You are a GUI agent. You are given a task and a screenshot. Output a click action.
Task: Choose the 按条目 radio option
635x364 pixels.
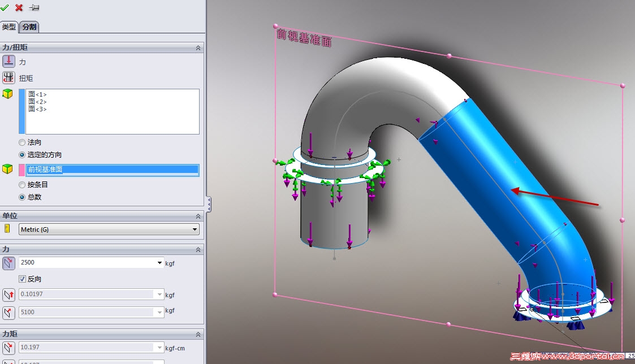pos(22,185)
